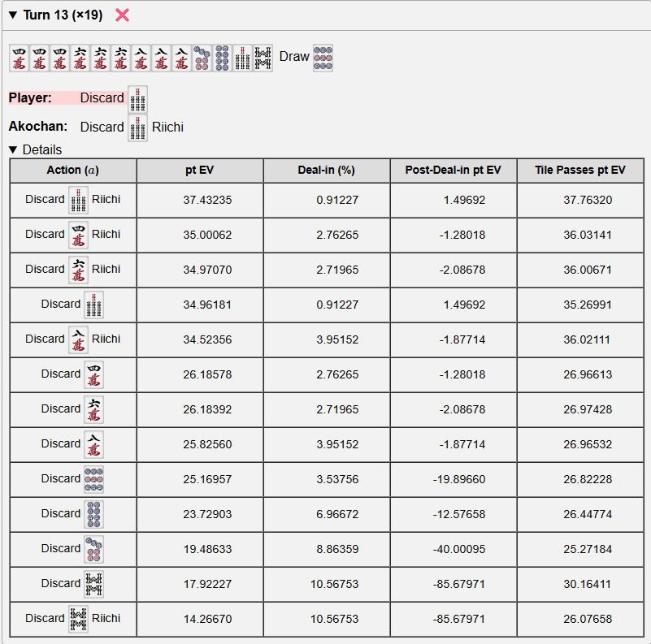Click the 6-man tile in the 34.97070 row
This screenshot has height=644, width=651.
pos(78,270)
